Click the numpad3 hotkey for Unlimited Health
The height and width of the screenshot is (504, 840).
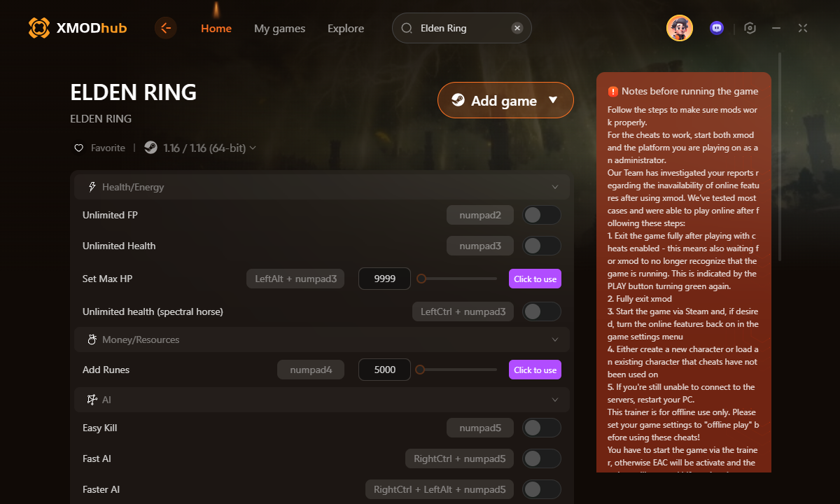pyautogui.click(x=480, y=246)
